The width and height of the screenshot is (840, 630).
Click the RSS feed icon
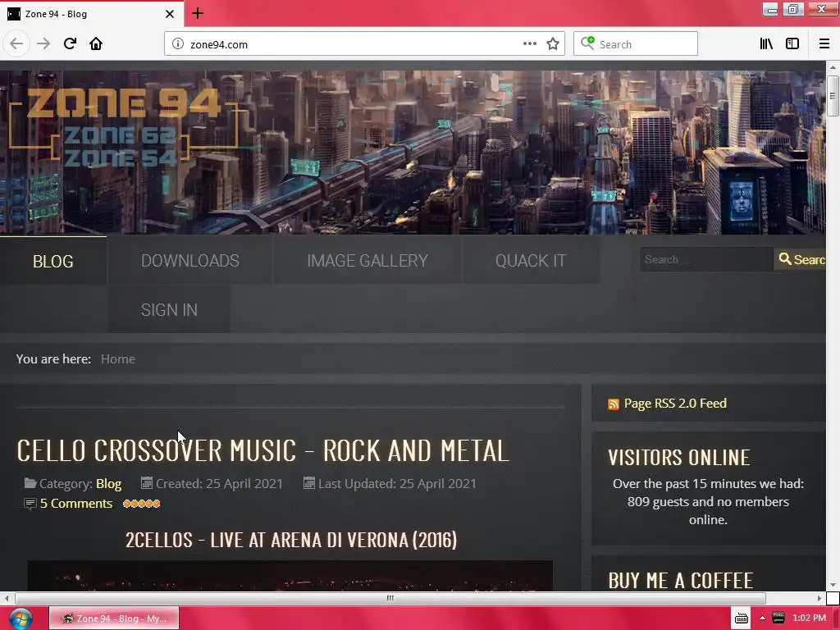coord(614,404)
